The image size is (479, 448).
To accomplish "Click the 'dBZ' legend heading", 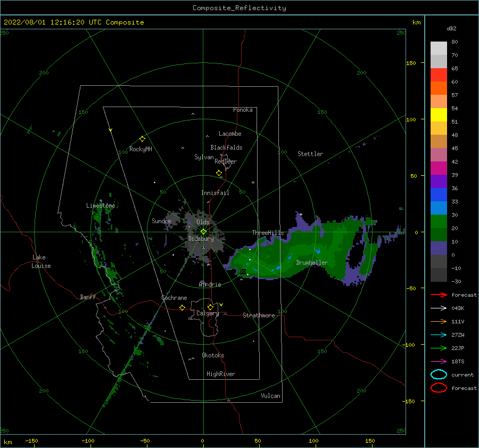I will (x=451, y=28).
